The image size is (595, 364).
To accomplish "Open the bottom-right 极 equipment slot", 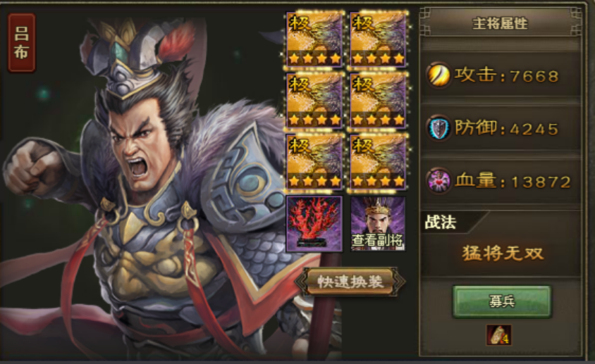I will click(378, 161).
